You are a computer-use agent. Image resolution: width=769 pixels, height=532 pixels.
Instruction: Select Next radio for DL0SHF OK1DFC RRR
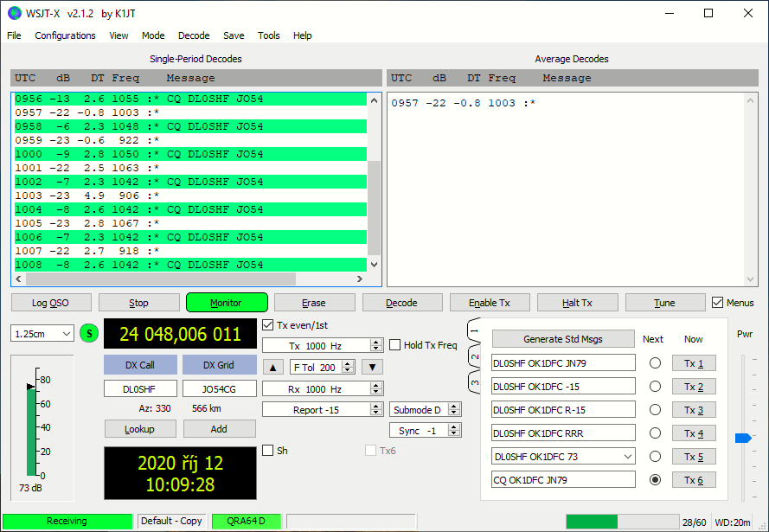[655, 433]
